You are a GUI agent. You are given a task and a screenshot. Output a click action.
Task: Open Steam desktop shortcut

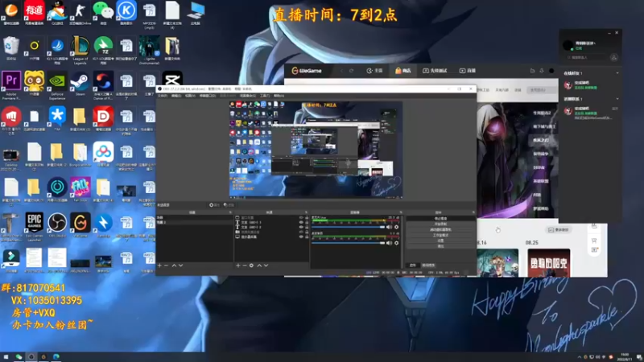(x=80, y=84)
